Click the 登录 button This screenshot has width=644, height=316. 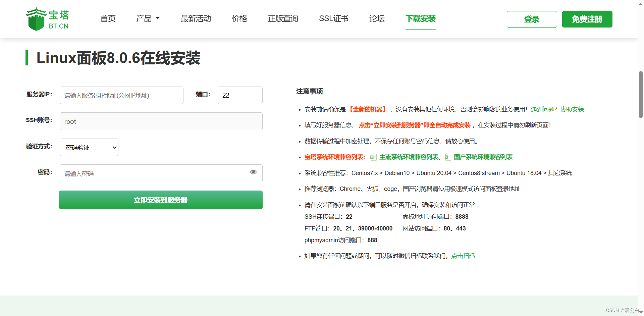pyautogui.click(x=532, y=19)
